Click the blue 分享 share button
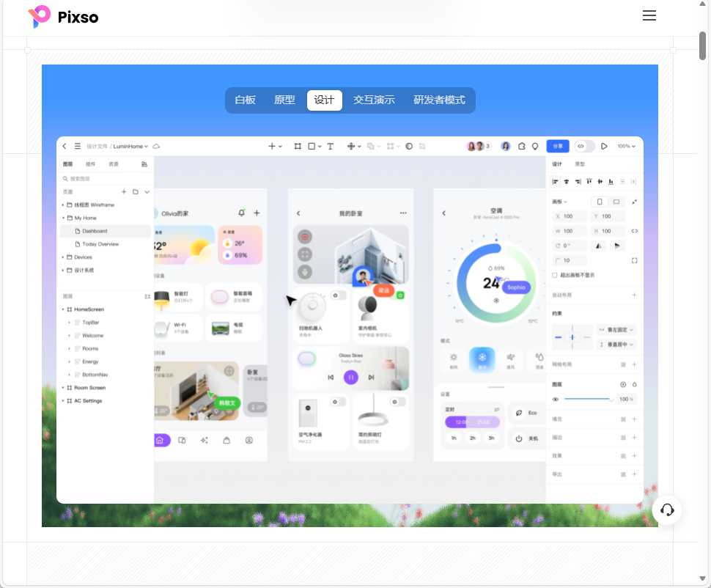This screenshot has height=588, width=711. [557, 147]
